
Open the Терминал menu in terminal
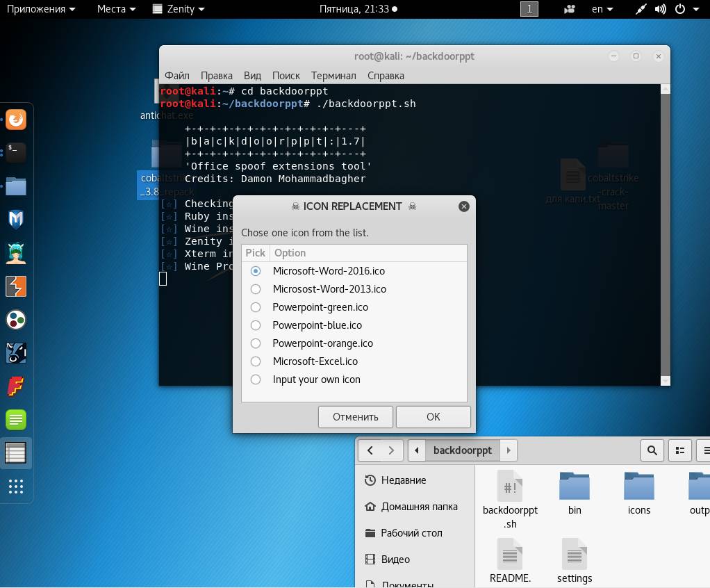pos(333,75)
